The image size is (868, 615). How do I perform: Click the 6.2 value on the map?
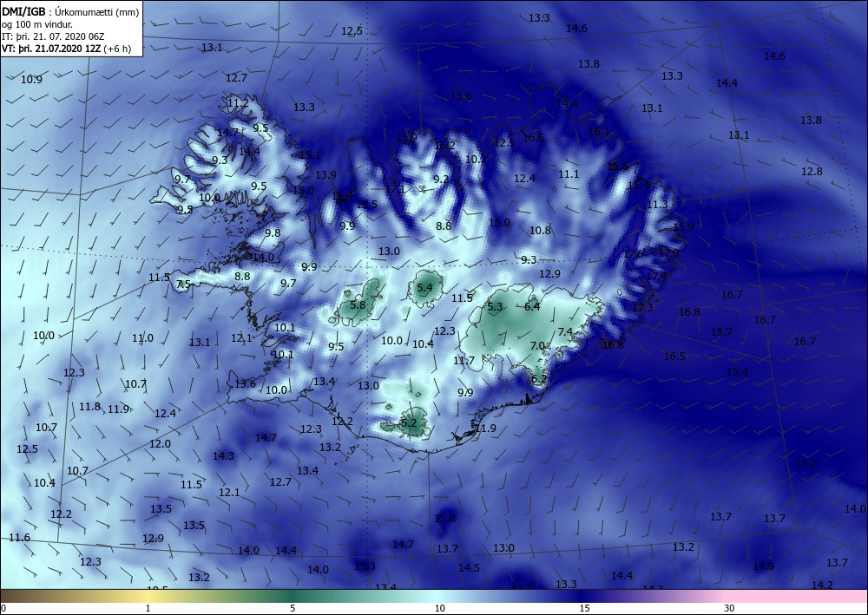539,379
